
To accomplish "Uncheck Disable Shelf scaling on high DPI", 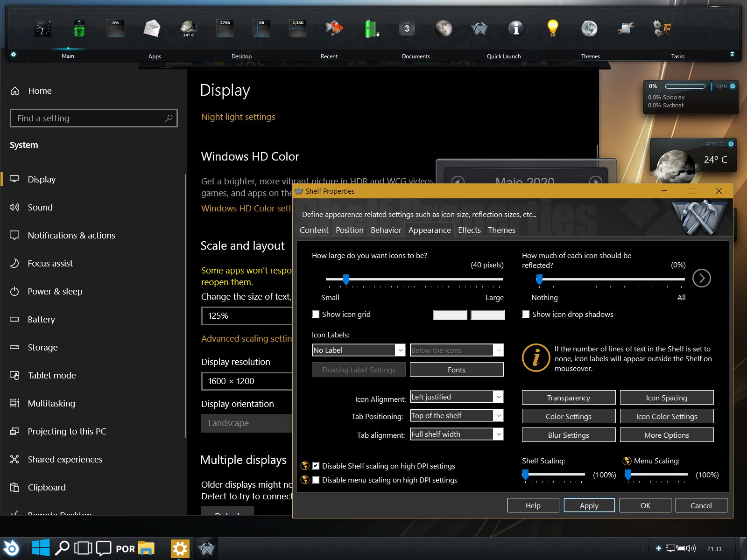I will coord(316,466).
